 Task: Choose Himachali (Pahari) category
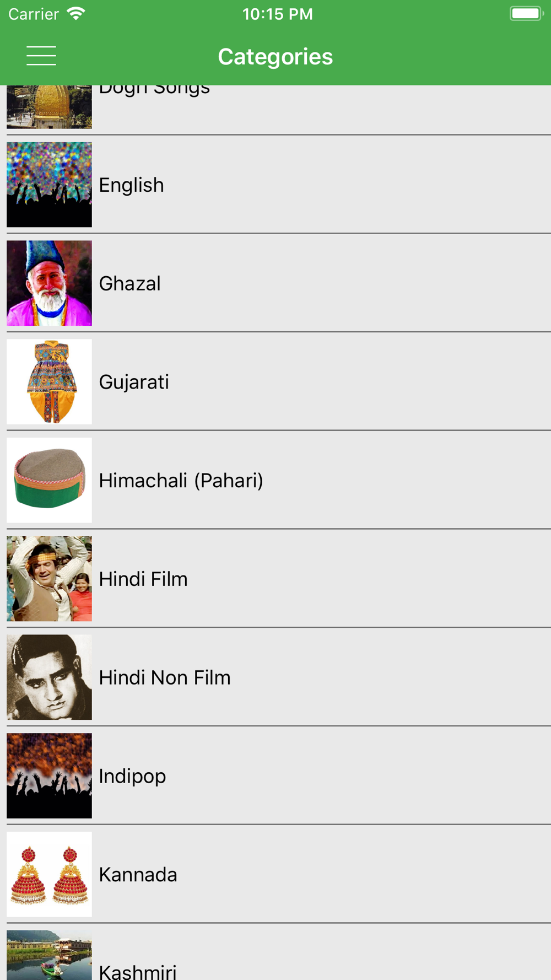click(x=181, y=481)
